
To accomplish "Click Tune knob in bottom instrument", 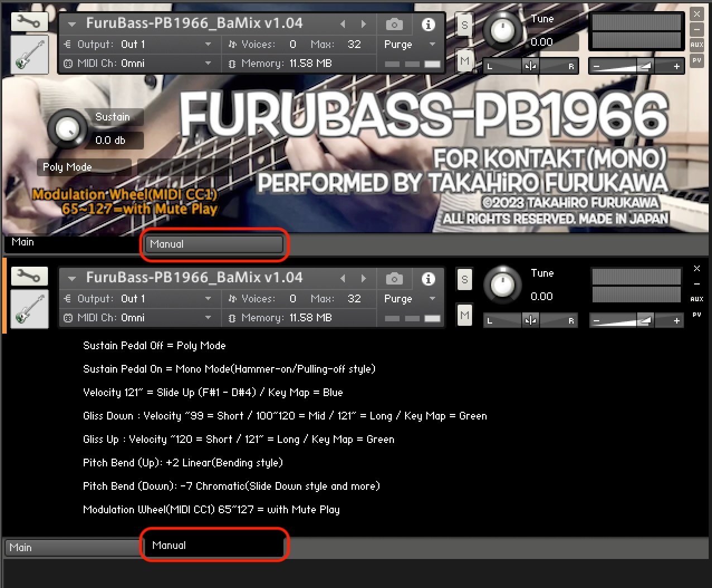I will [503, 285].
